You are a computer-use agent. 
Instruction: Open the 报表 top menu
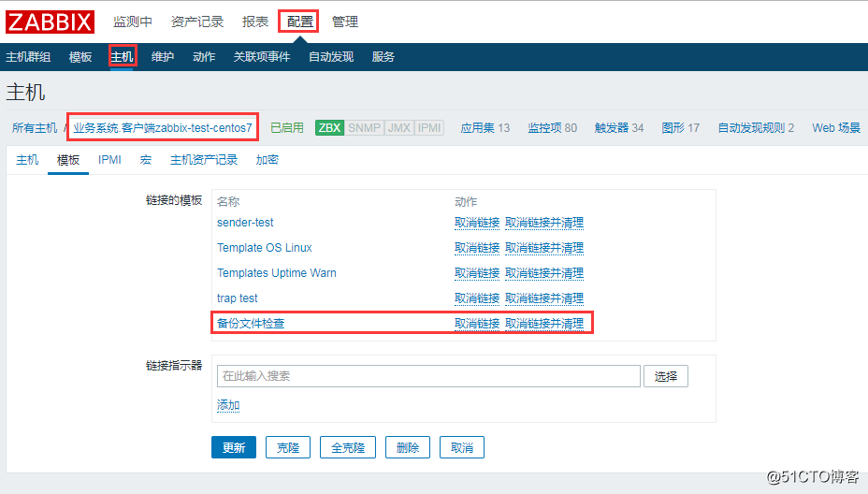click(255, 22)
